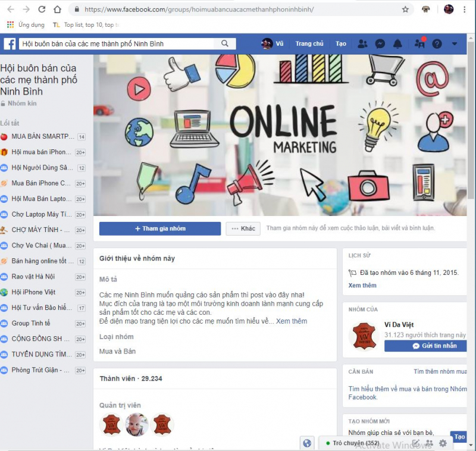This screenshot has width=476, height=451.
Task: Open the Messenger icon in Facebook header
Action: tap(380, 44)
